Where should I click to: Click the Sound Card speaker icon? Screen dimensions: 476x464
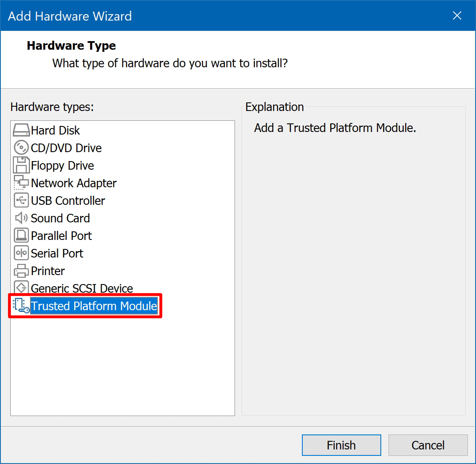[x=21, y=218]
